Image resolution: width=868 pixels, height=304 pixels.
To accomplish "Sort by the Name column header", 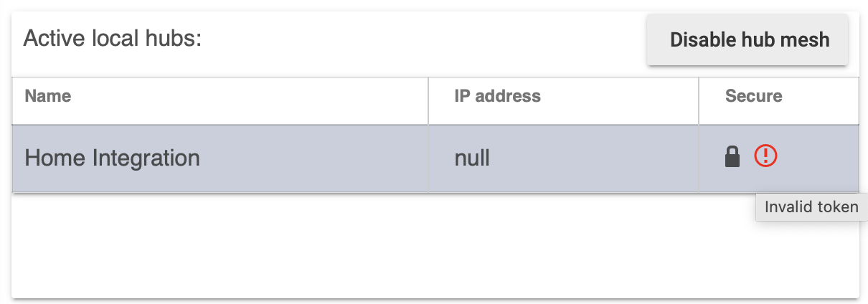I will click(x=48, y=95).
